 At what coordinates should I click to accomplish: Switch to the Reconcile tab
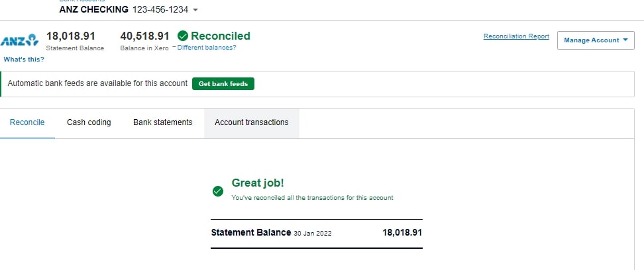(27, 122)
